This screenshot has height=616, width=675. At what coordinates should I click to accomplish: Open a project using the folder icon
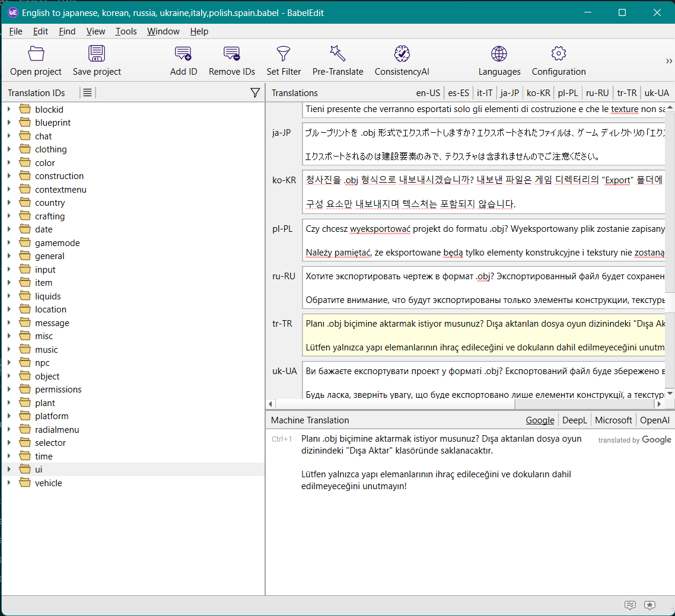[36, 55]
